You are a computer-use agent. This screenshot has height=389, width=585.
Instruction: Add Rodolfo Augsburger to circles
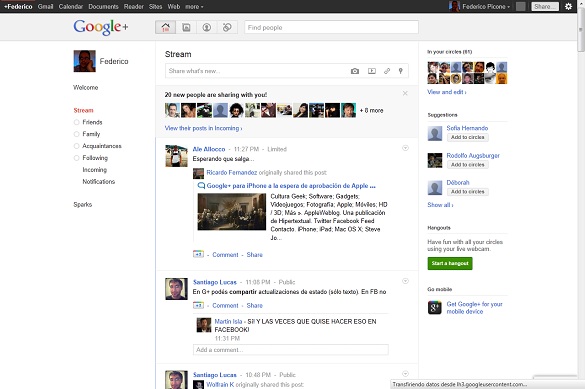[x=467, y=164]
